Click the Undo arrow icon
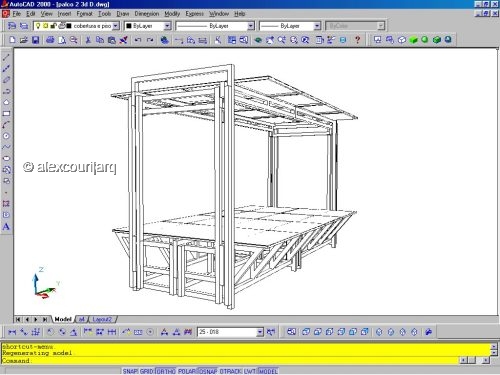Image resolution: width=500 pixels, height=375 pixels. pos(138,40)
